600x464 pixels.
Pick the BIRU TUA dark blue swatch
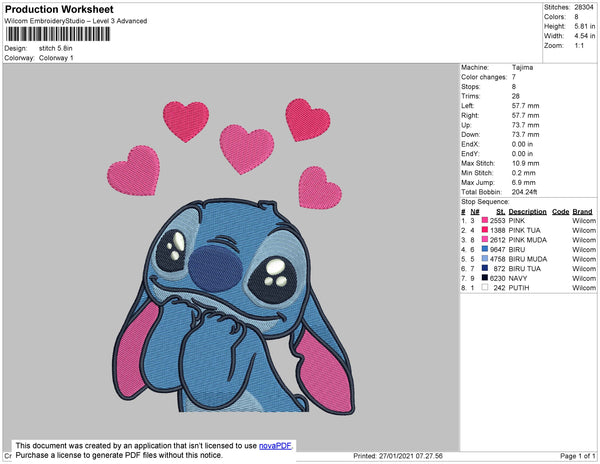click(x=487, y=269)
